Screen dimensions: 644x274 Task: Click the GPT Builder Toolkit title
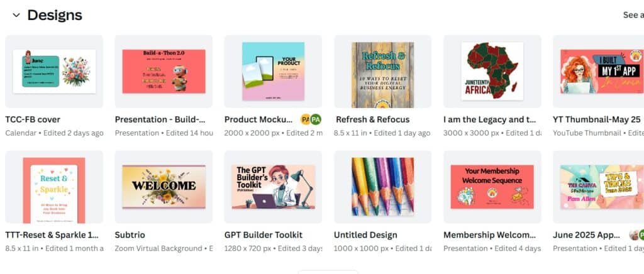pyautogui.click(x=264, y=235)
